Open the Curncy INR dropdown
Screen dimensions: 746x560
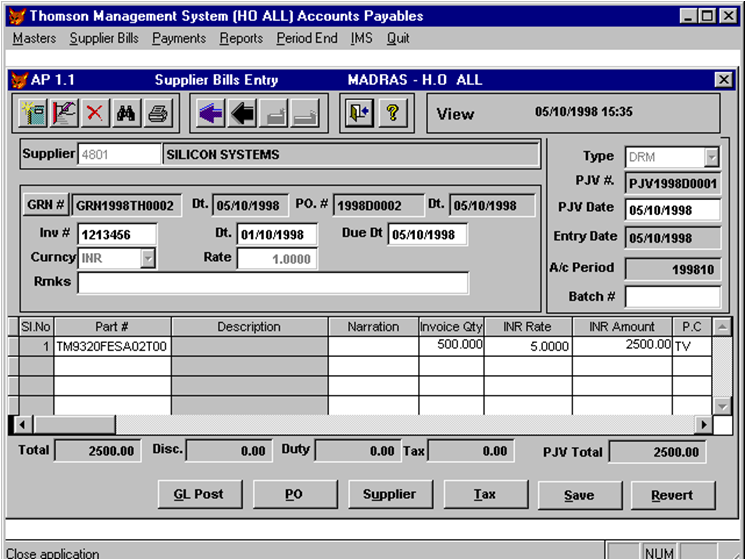coord(148,258)
